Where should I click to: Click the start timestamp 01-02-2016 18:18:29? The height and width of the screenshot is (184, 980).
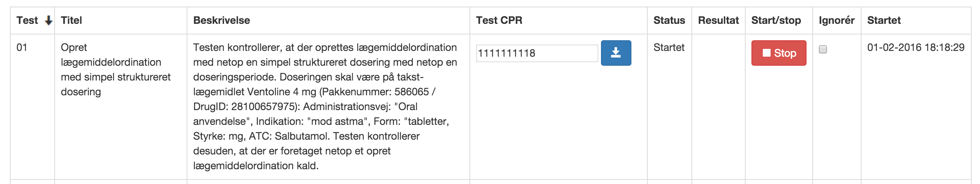(915, 48)
